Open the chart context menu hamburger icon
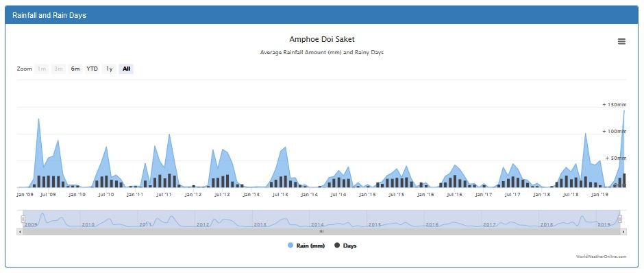Screen dimensions: 644x273 621,41
